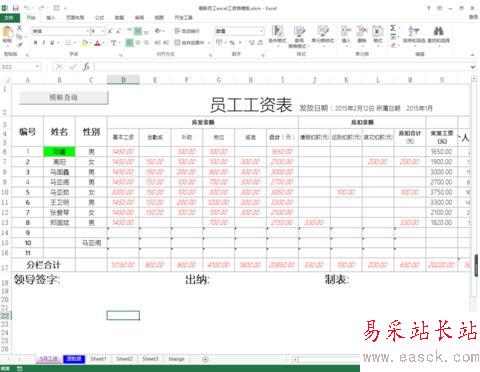Click the Increase Indent icon
The image size is (480, 372).
166,42
